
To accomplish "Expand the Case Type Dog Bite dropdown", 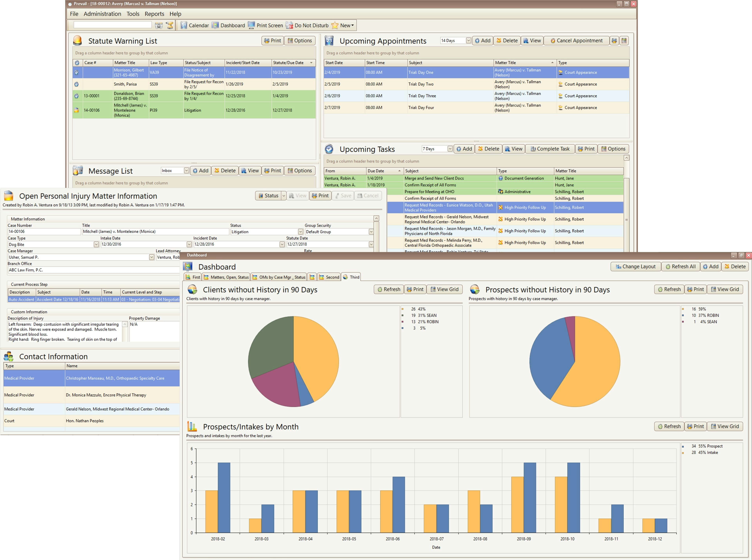I will 96,244.
